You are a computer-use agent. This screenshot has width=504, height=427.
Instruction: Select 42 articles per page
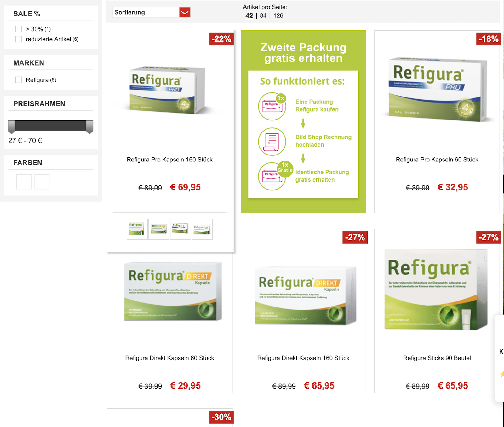click(249, 15)
